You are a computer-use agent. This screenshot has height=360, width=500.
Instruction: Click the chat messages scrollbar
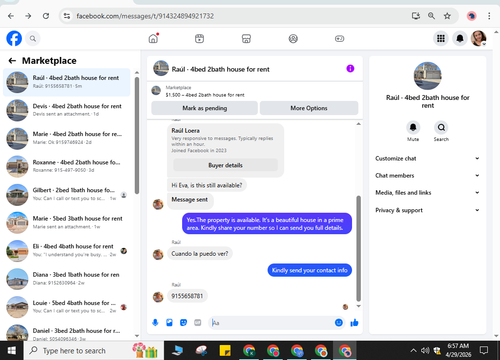point(359,248)
